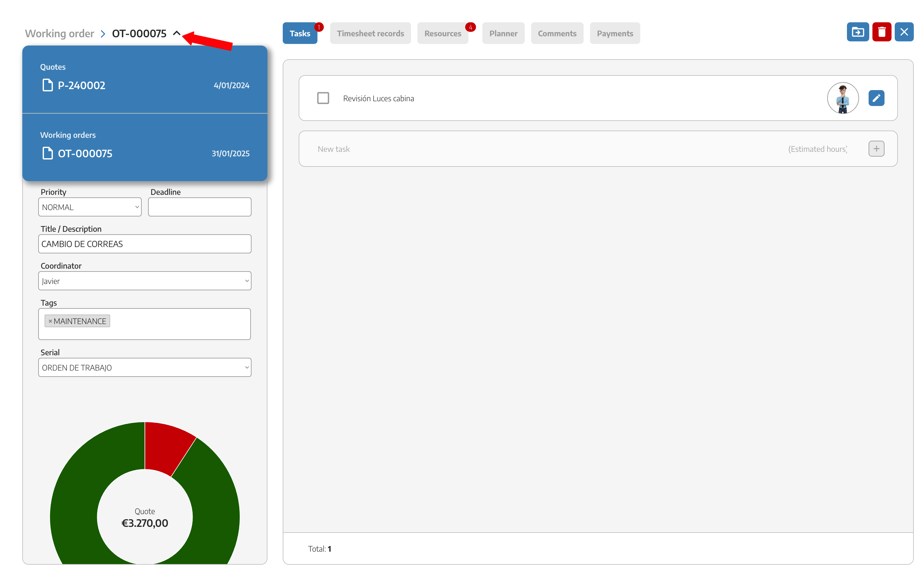Open the Coordinator dropdown showing Javier
Image resolution: width=924 pixels, height=587 pixels.
[x=145, y=281]
